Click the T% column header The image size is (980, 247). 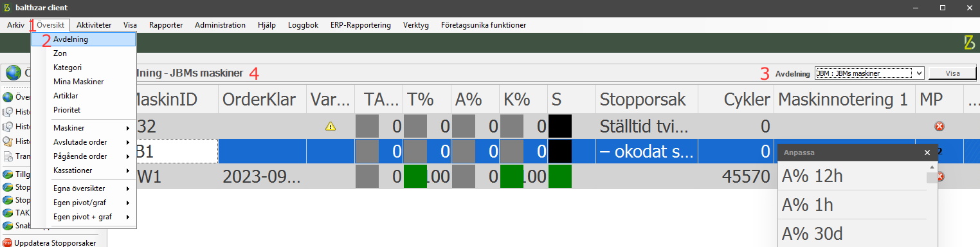coord(427,99)
